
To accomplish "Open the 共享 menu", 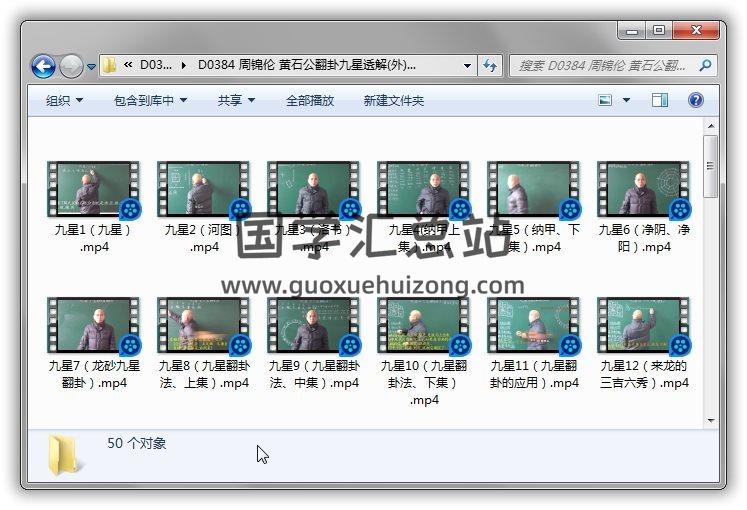I will pos(236,101).
